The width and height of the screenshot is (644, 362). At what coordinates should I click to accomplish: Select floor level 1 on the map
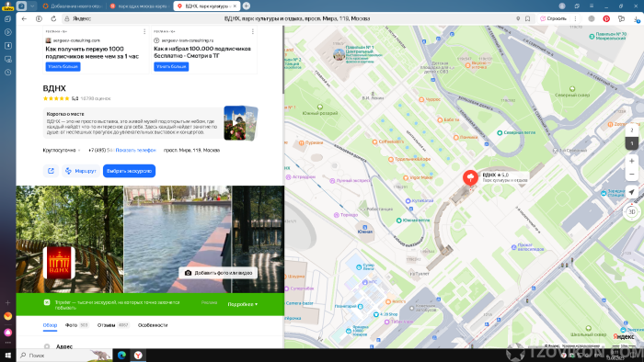[632, 143]
